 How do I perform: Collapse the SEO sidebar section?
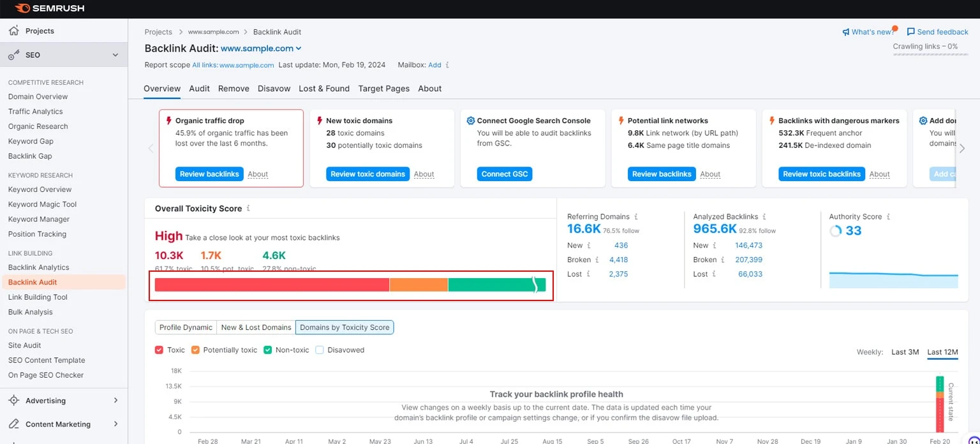coord(115,56)
